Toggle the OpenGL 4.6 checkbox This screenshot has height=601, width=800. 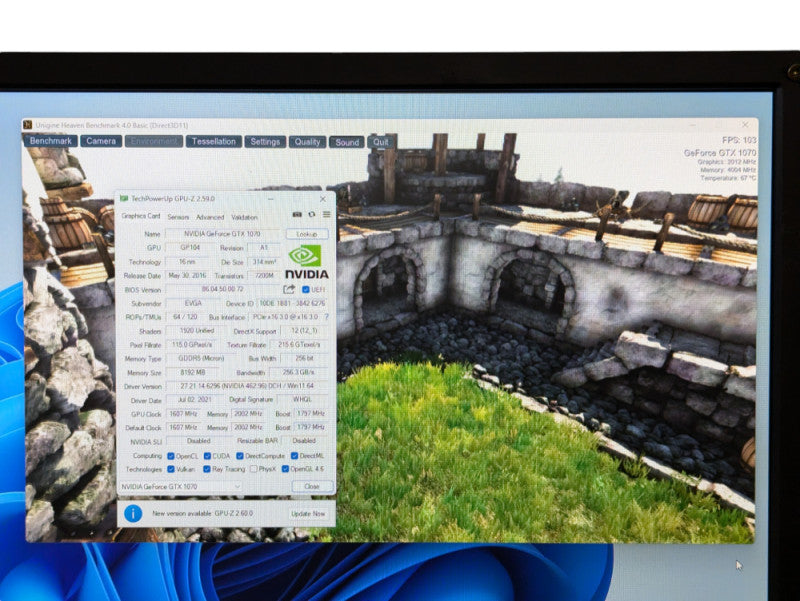coord(285,469)
